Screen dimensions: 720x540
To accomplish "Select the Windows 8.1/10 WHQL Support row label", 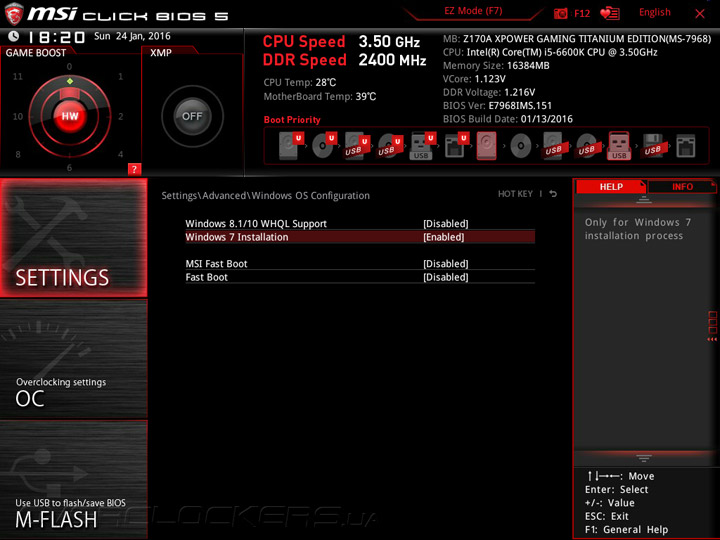I will click(x=256, y=224).
